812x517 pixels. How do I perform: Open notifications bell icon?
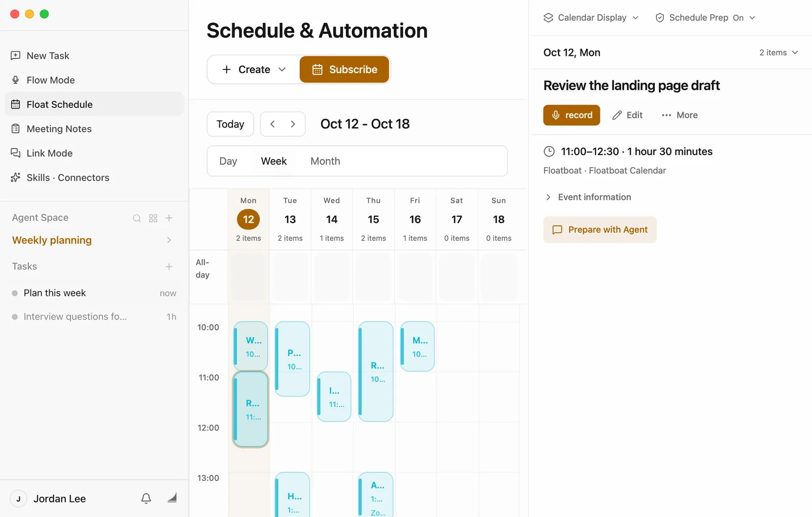pyautogui.click(x=146, y=499)
